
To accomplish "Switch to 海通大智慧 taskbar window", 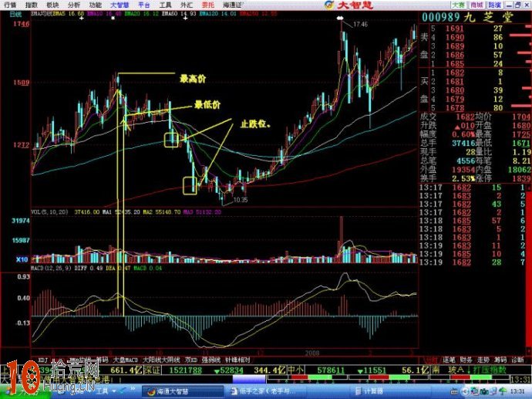I will coord(183,391).
